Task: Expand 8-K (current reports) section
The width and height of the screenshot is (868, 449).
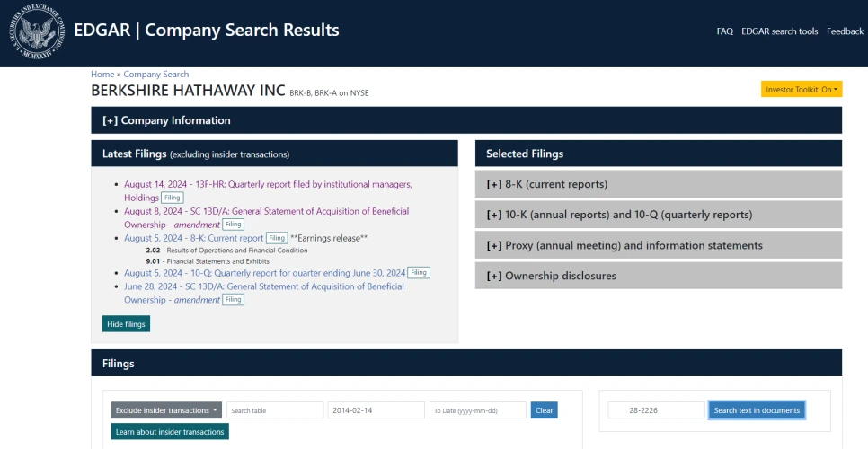Action: coord(659,184)
